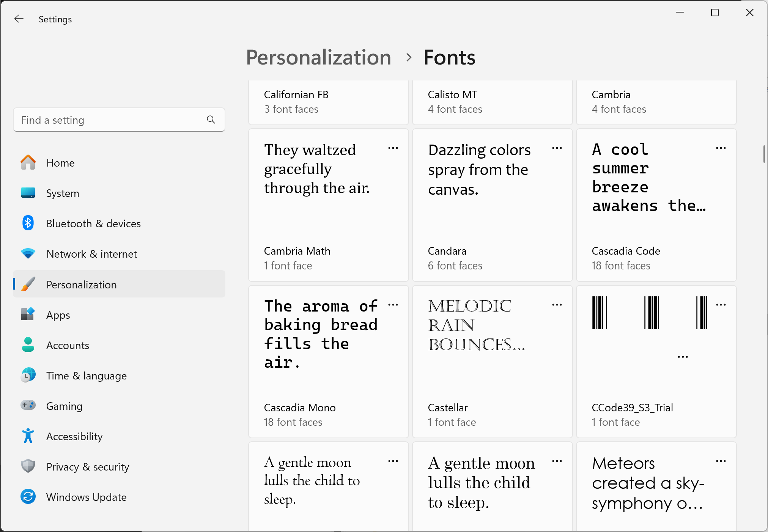
Task: Open the System settings page
Action: [119, 193]
